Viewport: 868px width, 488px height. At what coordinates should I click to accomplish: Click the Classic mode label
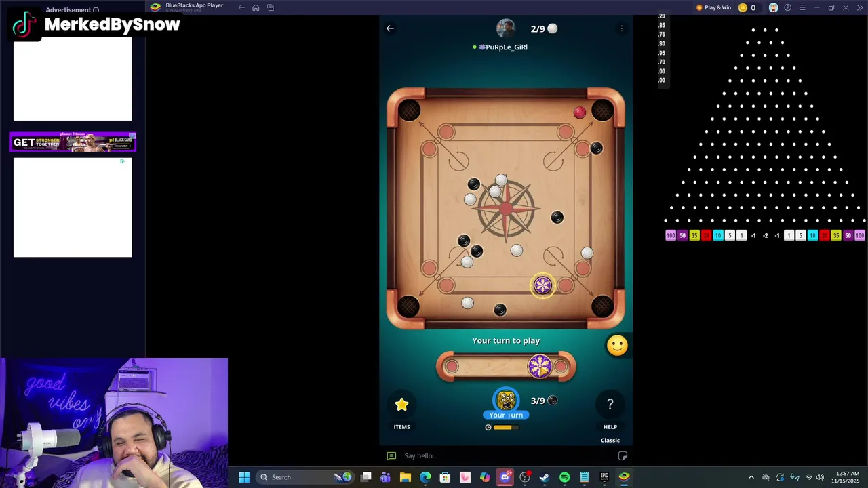click(610, 440)
